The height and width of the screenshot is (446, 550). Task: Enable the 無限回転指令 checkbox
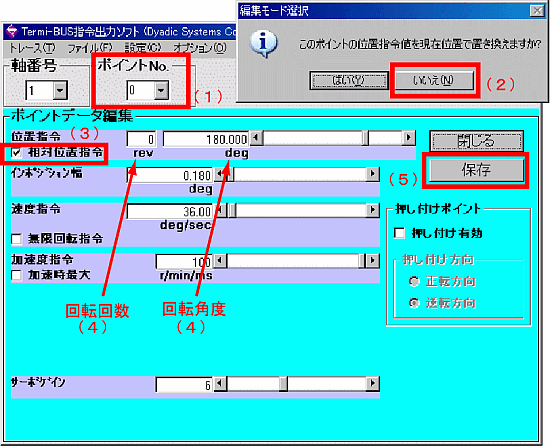[x=16, y=239]
